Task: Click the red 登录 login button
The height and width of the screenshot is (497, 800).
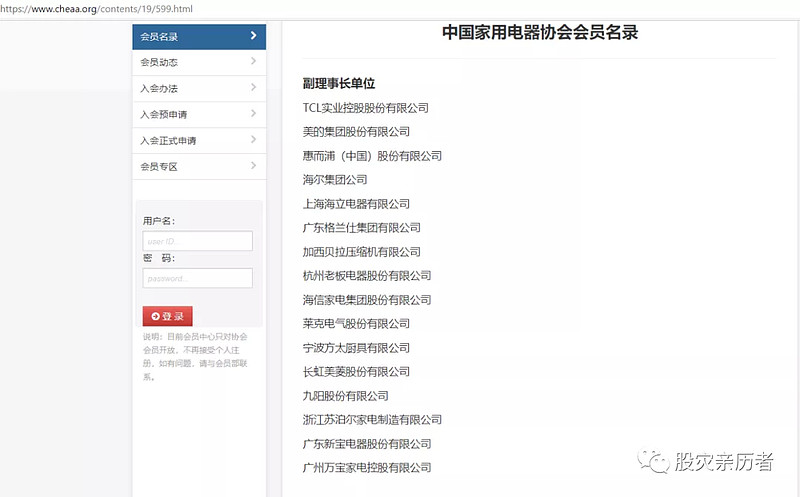Action: coord(167,316)
